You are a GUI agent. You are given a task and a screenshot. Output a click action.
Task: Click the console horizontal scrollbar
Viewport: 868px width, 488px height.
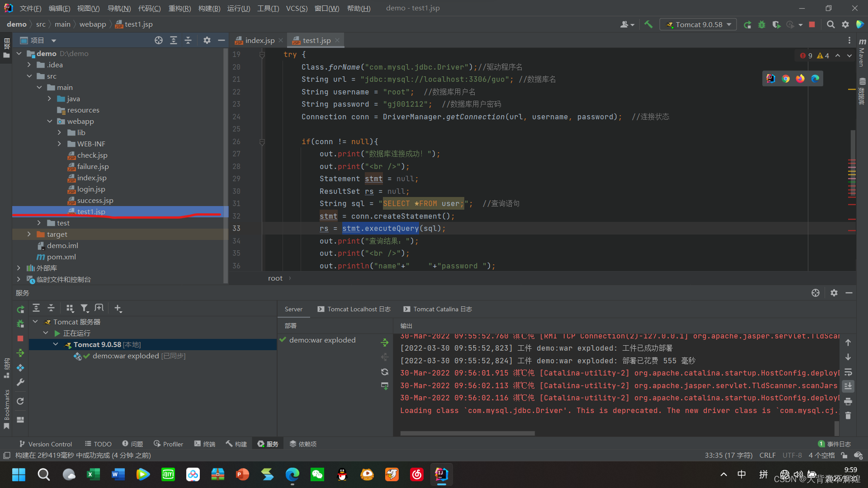[467, 433]
